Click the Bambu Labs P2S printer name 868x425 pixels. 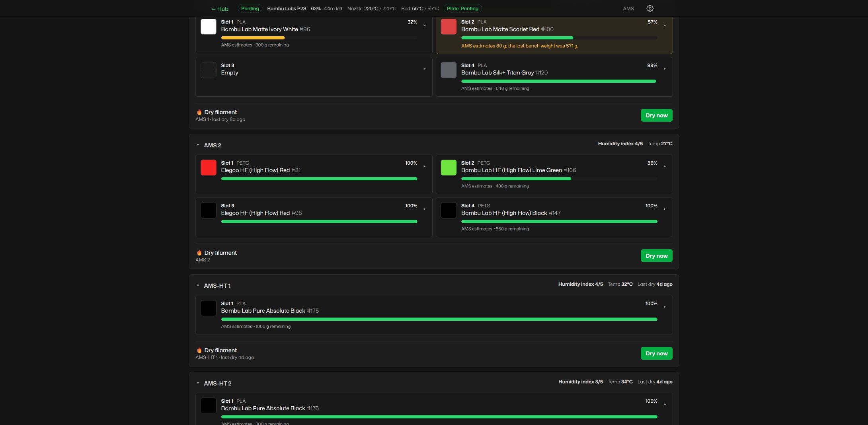[x=287, y=8]
